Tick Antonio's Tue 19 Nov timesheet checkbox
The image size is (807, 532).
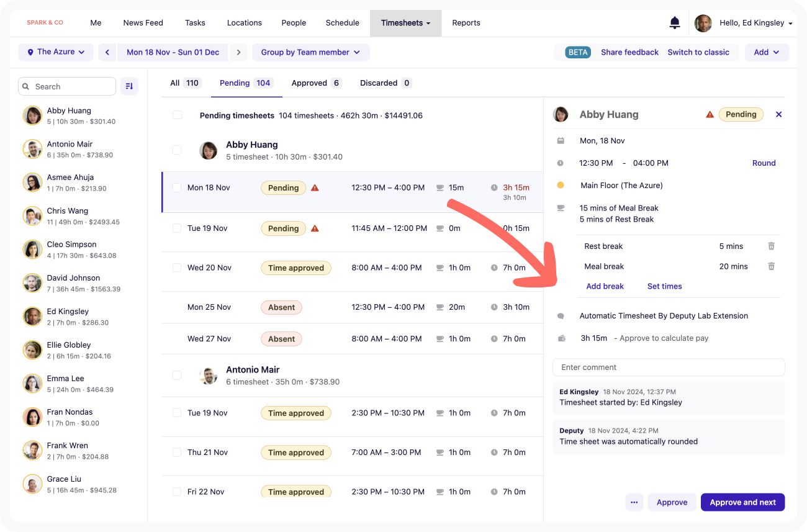click(177, 413)
